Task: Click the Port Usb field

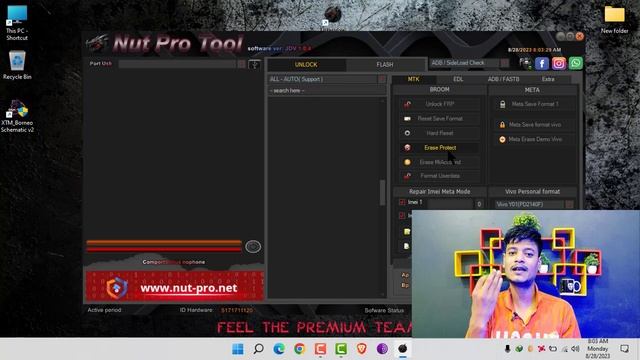Action: (x=177, y=64)
